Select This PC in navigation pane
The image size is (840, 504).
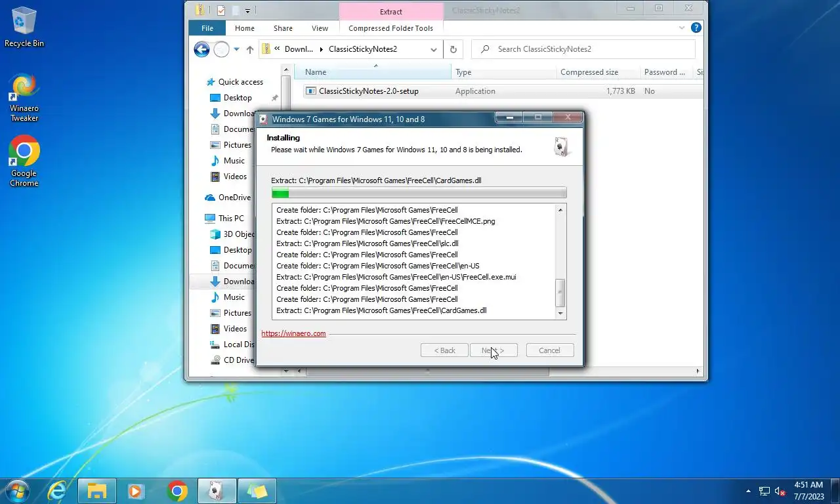coord(231,219)
